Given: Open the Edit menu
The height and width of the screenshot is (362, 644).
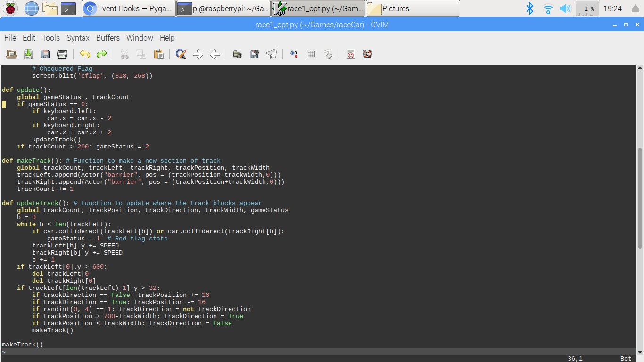Looking at the screenshot, I should [x=29, y=38].
